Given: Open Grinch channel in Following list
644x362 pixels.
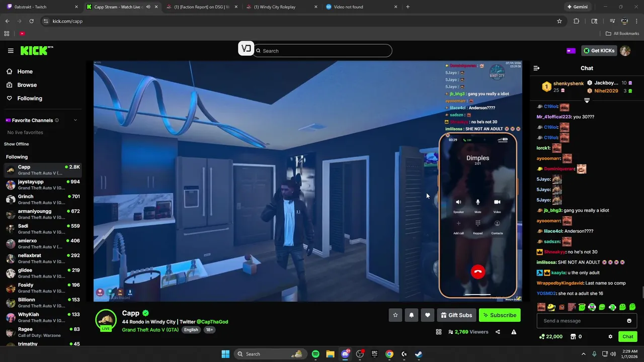Looking at the screenshot, I should coord(43,200).
